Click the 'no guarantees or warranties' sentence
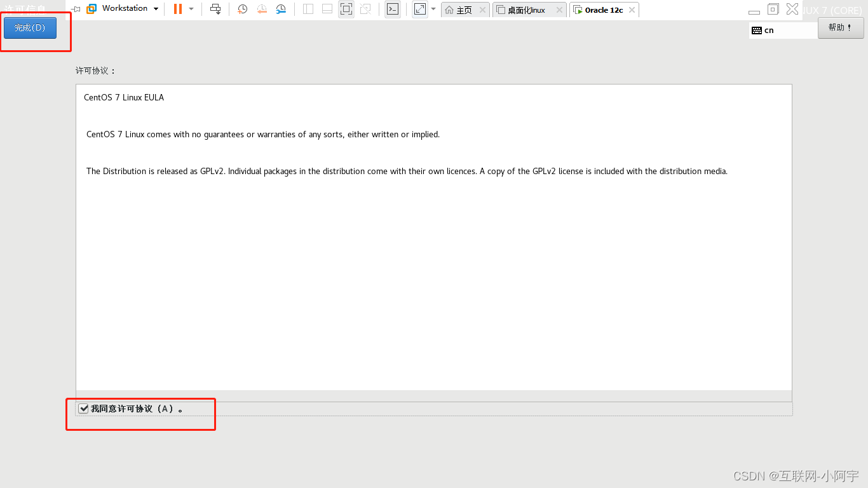Image resolution: width=868 pixels, height=488 pixels. point(263,134)
